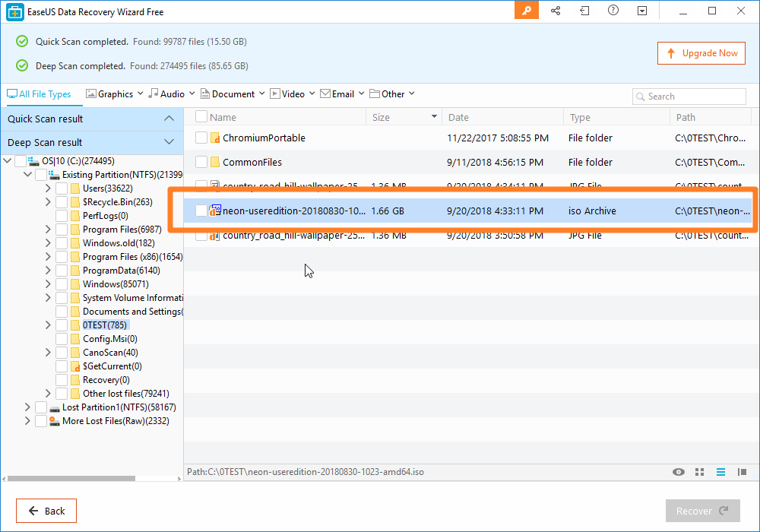
Task: Click the OS|10 (C:) drive icon
Action: 33,161
